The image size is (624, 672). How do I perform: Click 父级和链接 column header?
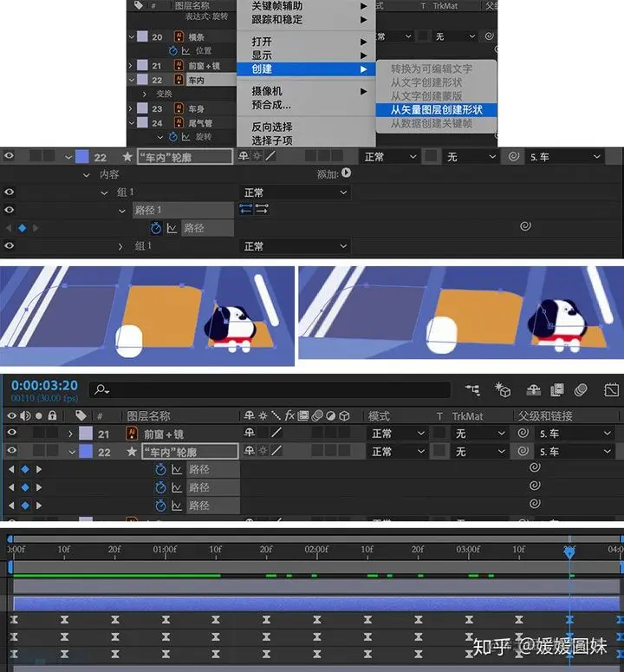click(545, 416)
